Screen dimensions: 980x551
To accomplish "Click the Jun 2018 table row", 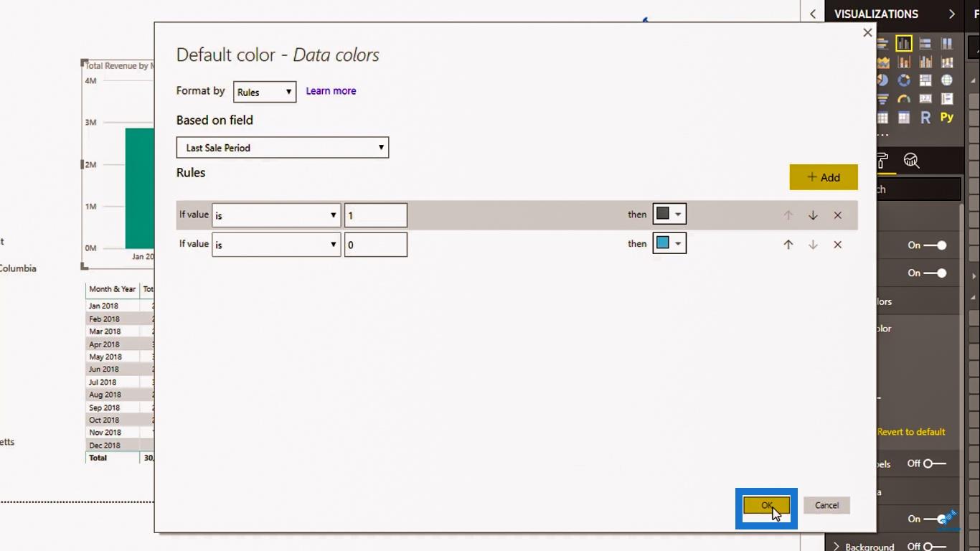I will [119, 369].
